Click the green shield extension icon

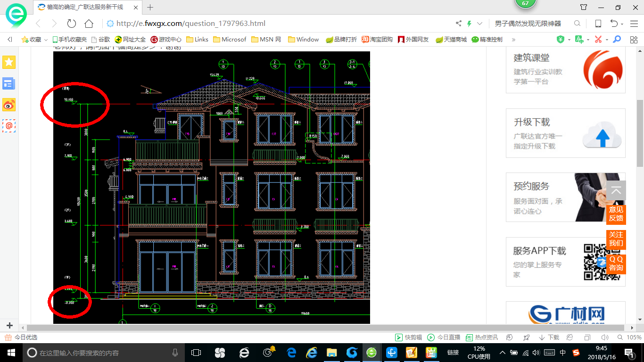tap(561, 40)
